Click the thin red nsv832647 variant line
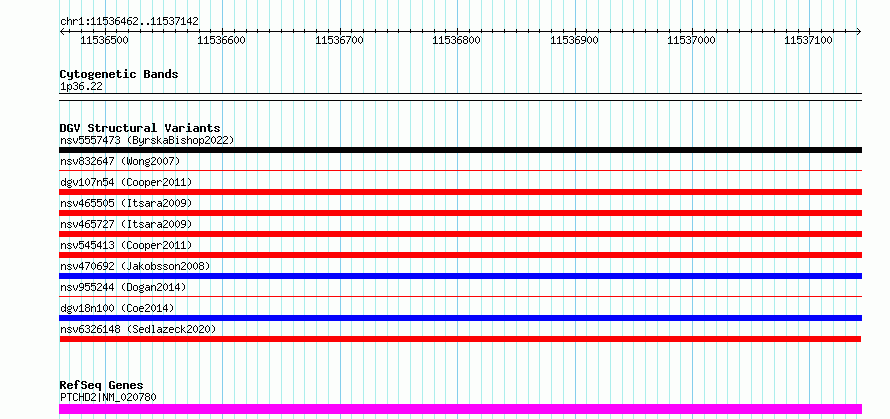The height and width of the screenshot is (419, 890). [x=460, y=170]
